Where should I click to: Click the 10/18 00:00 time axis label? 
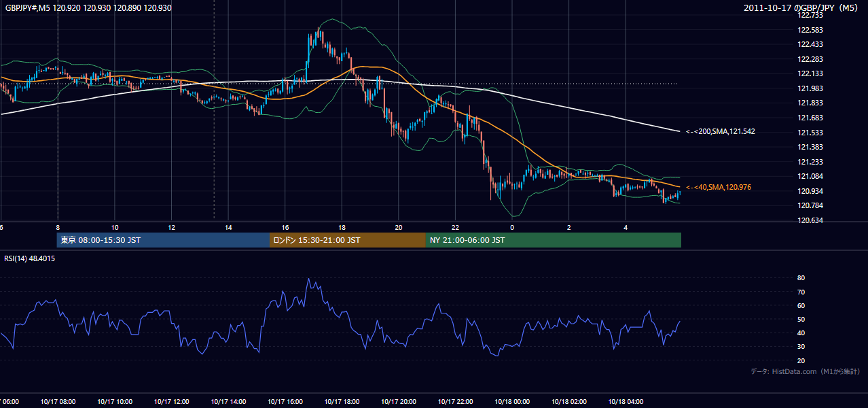(x=512, y=401)
